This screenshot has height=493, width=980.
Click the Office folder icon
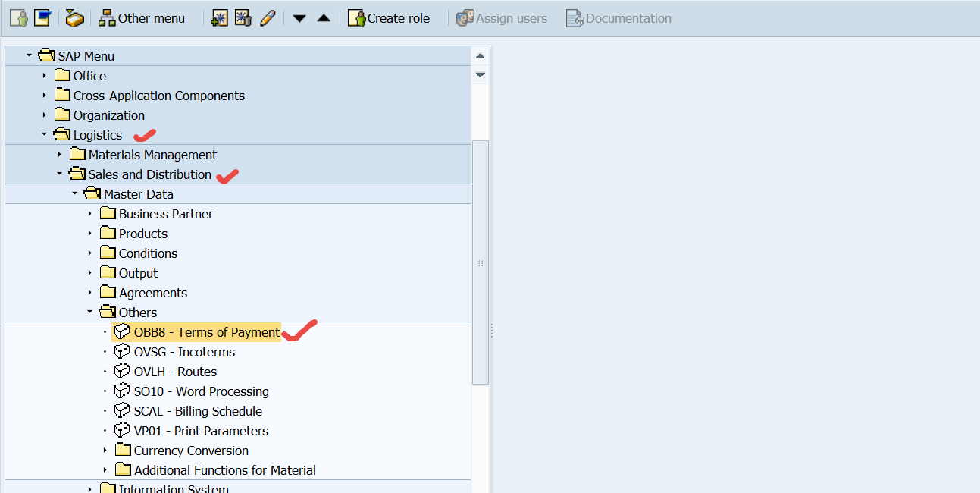click(x=62, y=75)
